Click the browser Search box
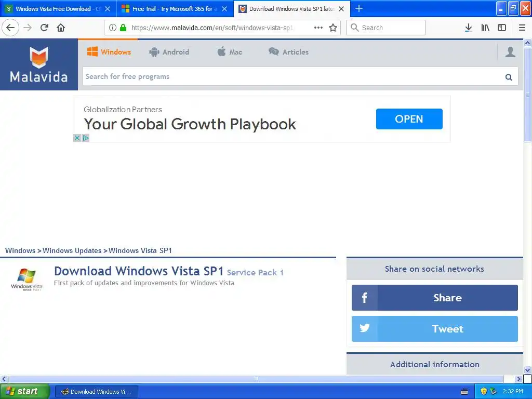Image resolution: width=532 pixels, height=399 pixels. click(385, 28)
